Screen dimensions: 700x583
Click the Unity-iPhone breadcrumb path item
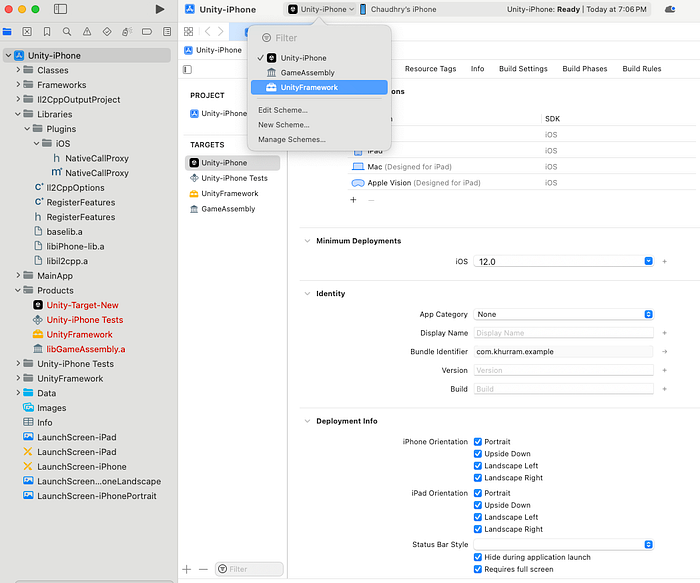tap(213, 50)
